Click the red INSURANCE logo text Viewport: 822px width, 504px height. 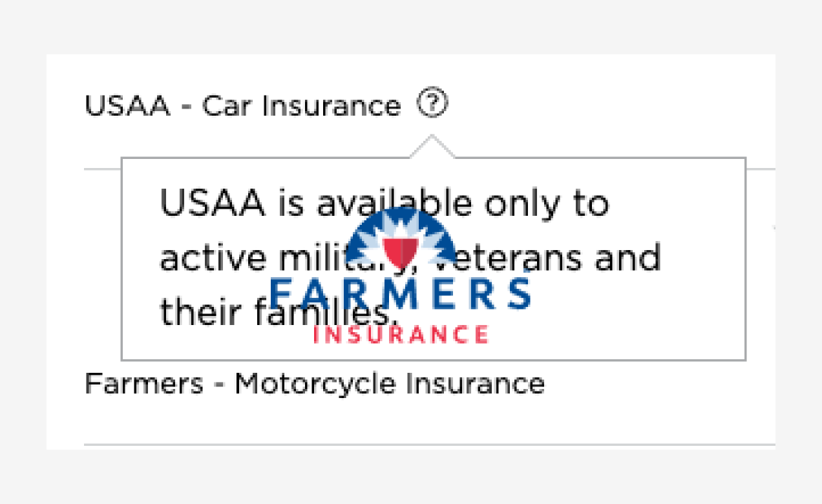400,334
